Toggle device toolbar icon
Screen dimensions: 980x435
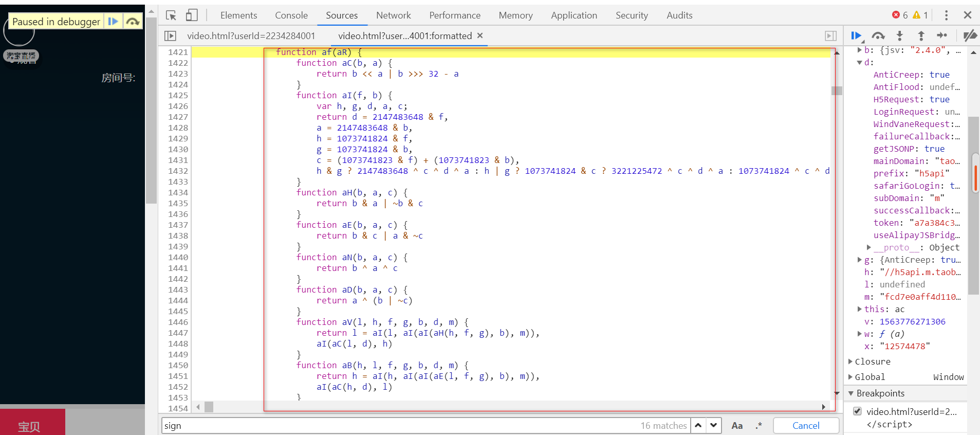click(x=192, y=15)
